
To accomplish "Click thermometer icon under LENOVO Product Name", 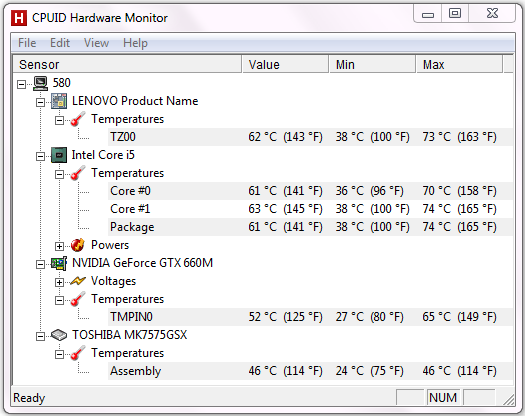I will coord(78,119).
